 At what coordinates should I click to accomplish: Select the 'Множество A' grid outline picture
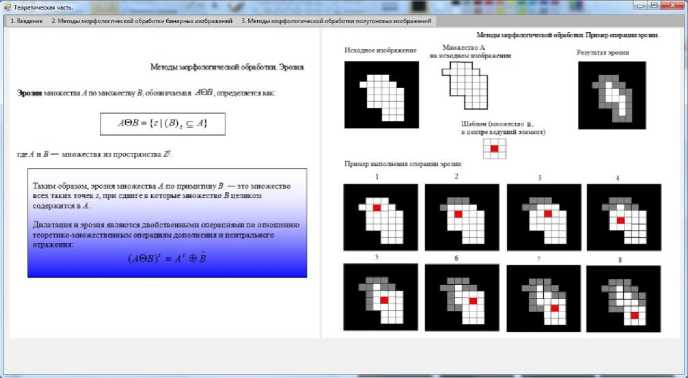pyautogui.click(x=465, y=85)
